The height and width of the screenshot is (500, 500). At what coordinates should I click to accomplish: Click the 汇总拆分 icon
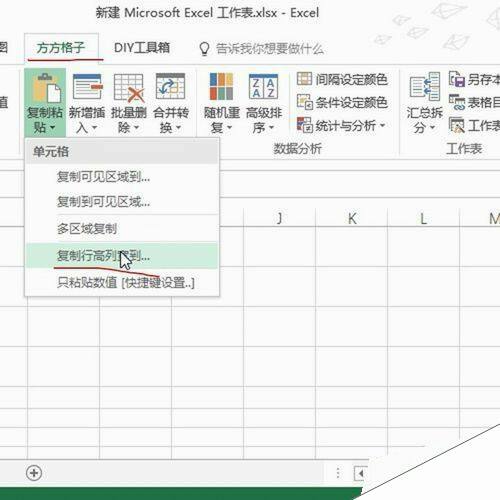tap(425, 87)
